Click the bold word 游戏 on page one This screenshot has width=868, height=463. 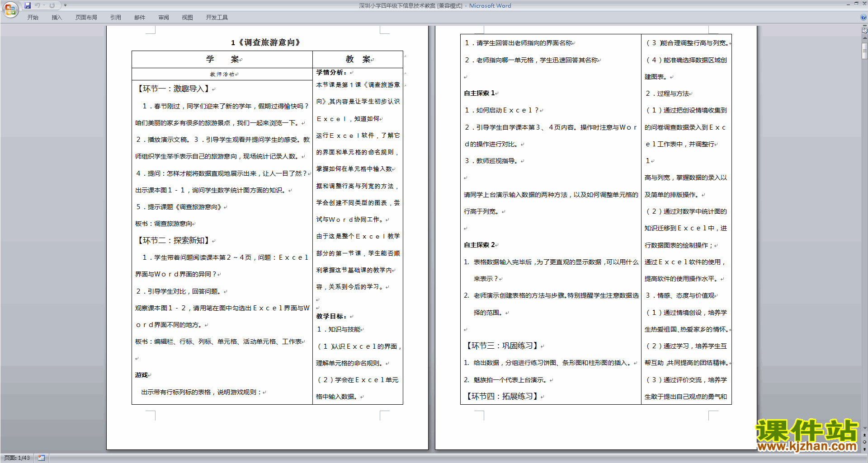tap(142, 375)
